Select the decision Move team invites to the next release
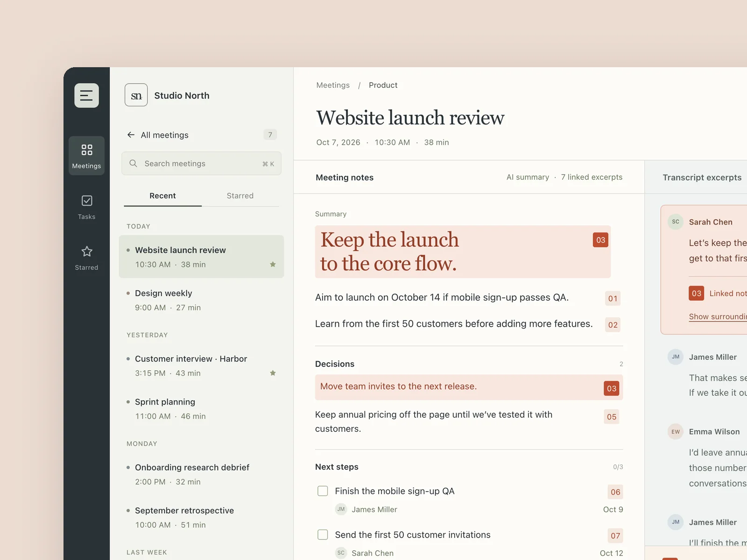 469,387
